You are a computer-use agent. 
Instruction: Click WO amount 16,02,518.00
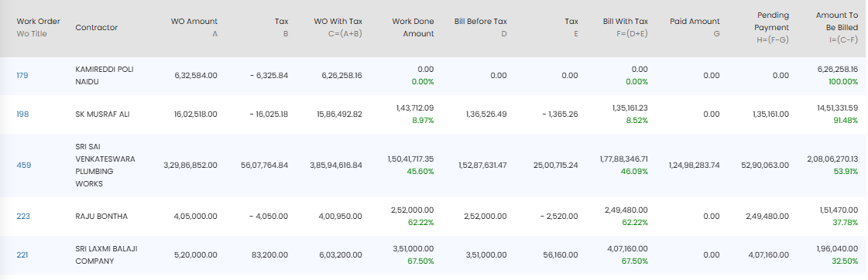pyautogui.click(x=194, y=114)
